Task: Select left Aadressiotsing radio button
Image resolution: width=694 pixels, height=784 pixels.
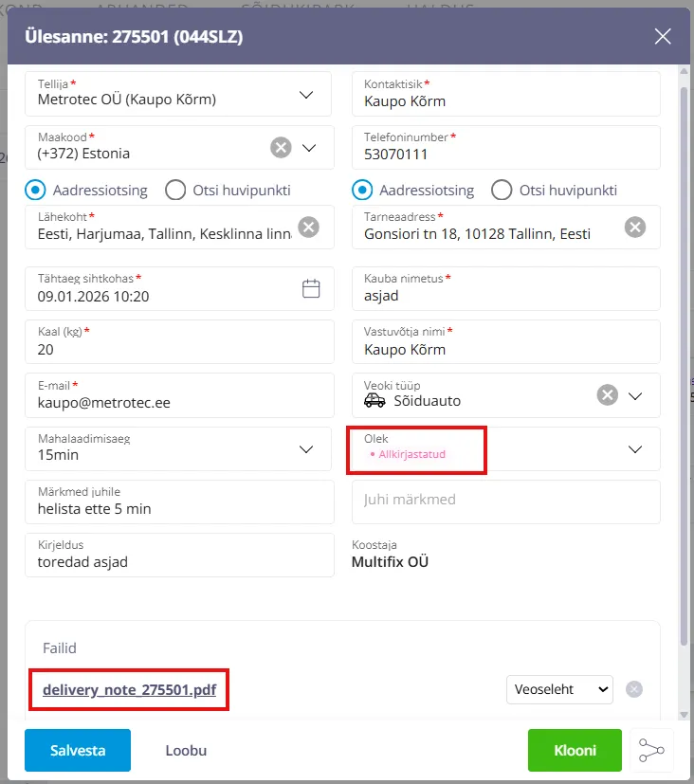Action: point(35,190)
